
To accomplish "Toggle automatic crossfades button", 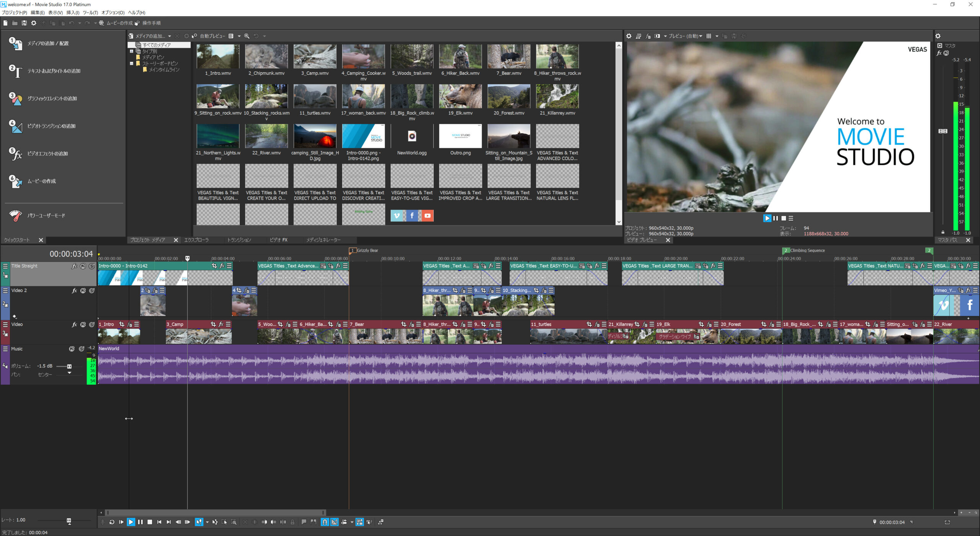I will (335, 522).
